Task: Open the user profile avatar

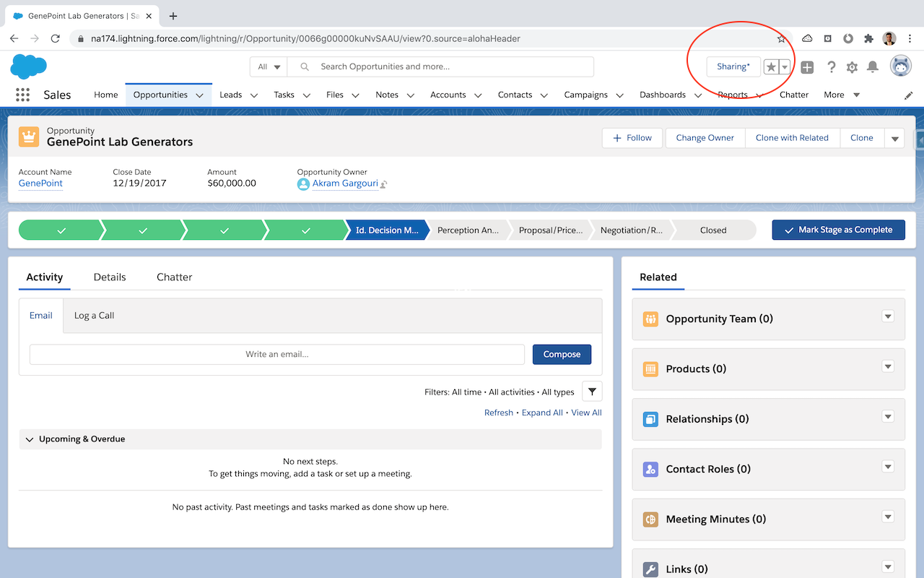Action: click(x=900, y=66)
